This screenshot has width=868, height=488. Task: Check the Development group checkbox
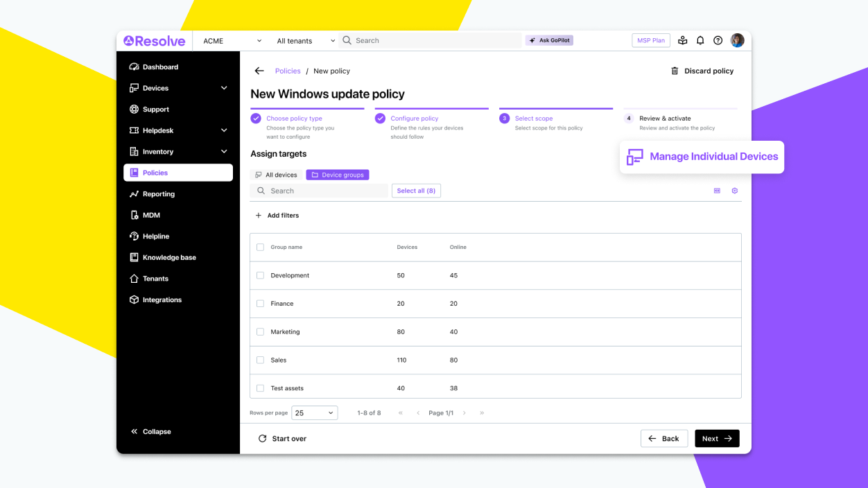pos(260,275)
